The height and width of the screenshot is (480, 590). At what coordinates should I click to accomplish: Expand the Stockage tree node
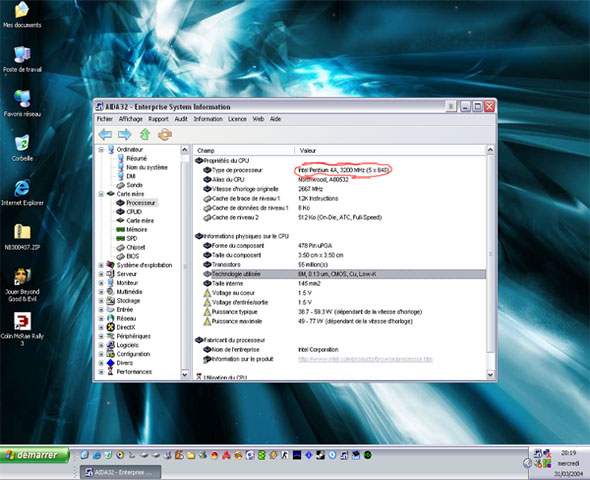tap(101, 301)
